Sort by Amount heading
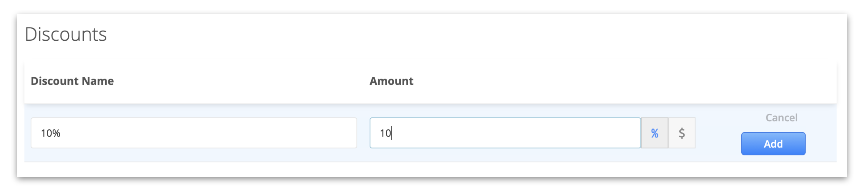This screenshot has width=868, height=196. pyautogui.click(x=391, y=81)
